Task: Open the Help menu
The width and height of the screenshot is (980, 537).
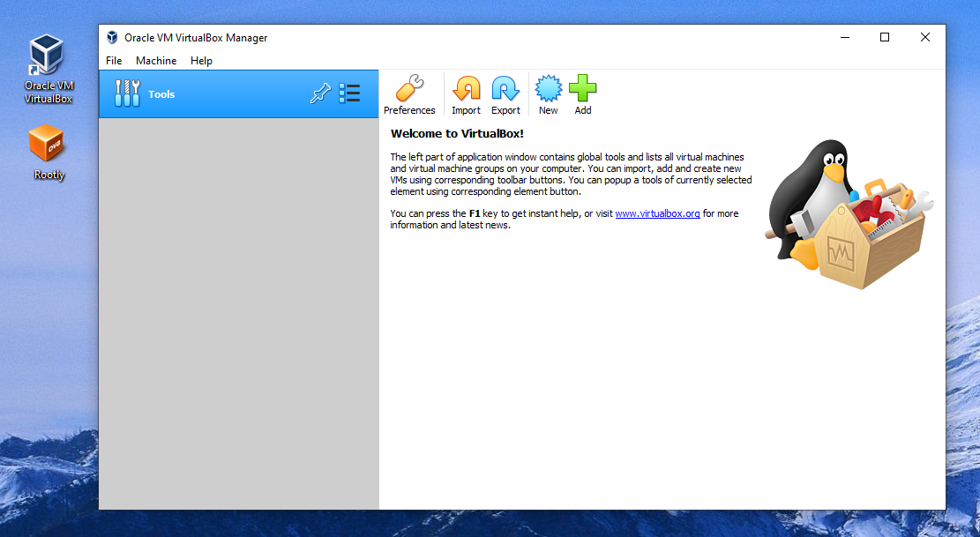Action: pos(201,60)
